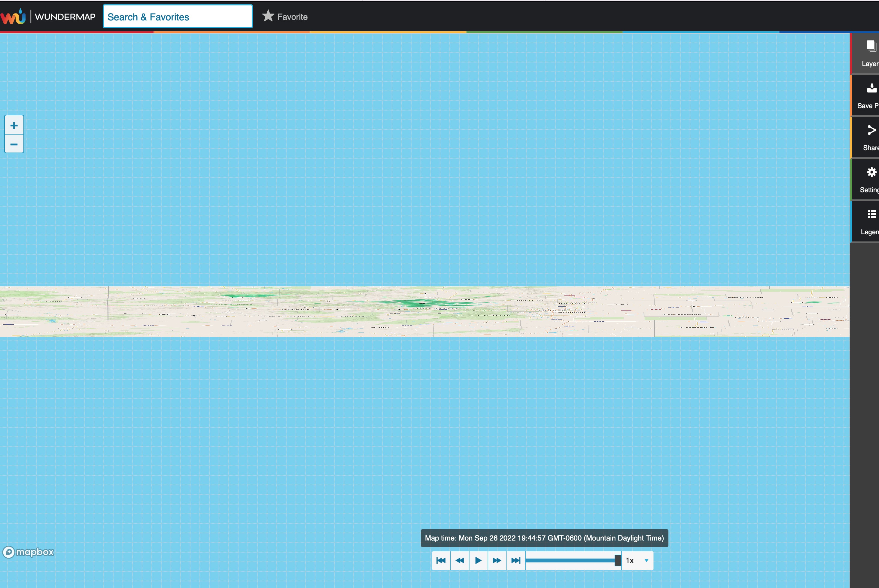Click the Search & Favorites field
Viewport: 879px width, 588px height.
(x=178, y=17)
